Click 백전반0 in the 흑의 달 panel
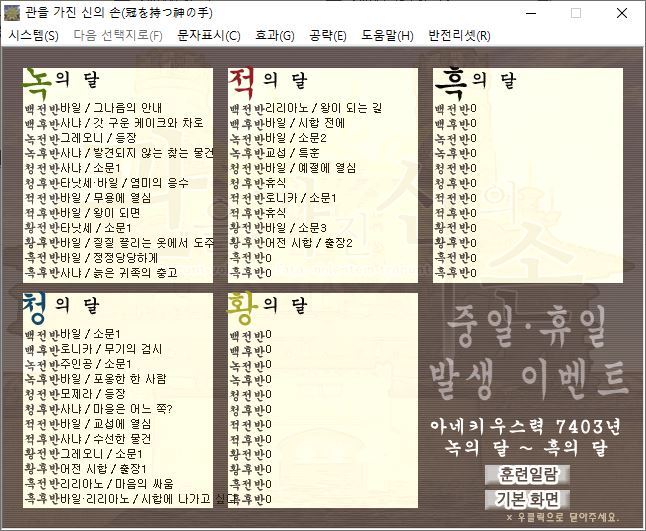Viewport: 646px width, 531px height. click(456, 108)
